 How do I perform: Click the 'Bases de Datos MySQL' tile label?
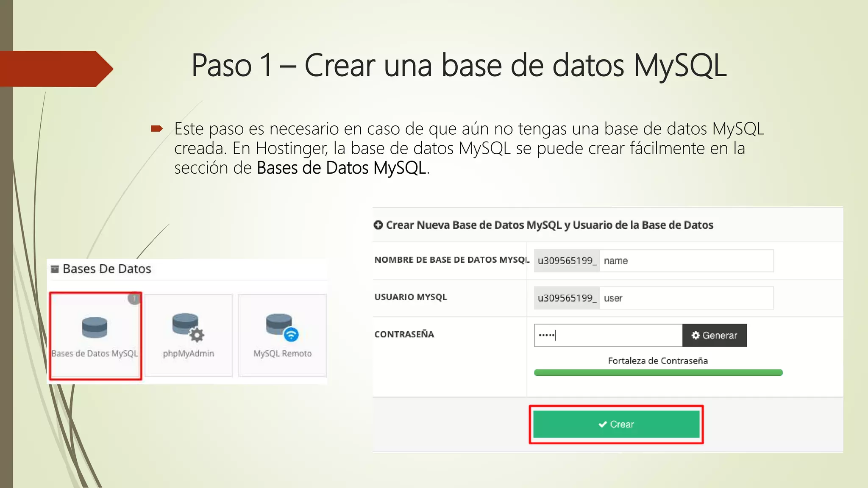(95, 353)
